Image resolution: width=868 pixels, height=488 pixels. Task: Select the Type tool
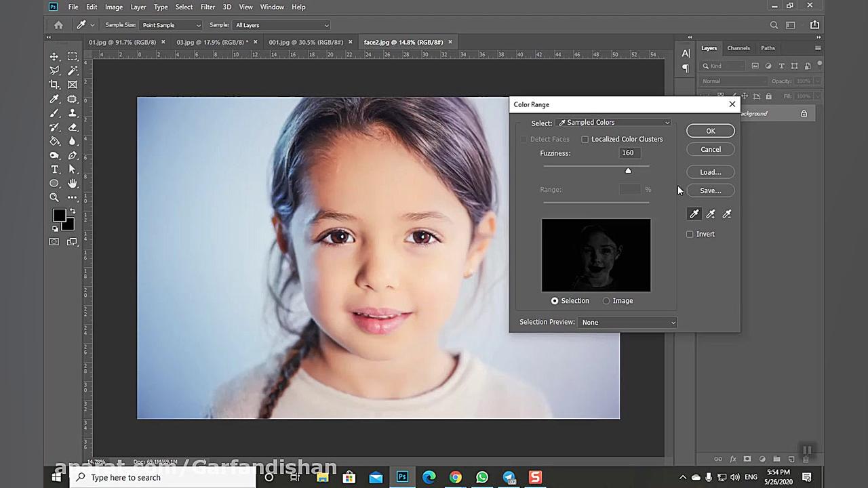[54, 169]
